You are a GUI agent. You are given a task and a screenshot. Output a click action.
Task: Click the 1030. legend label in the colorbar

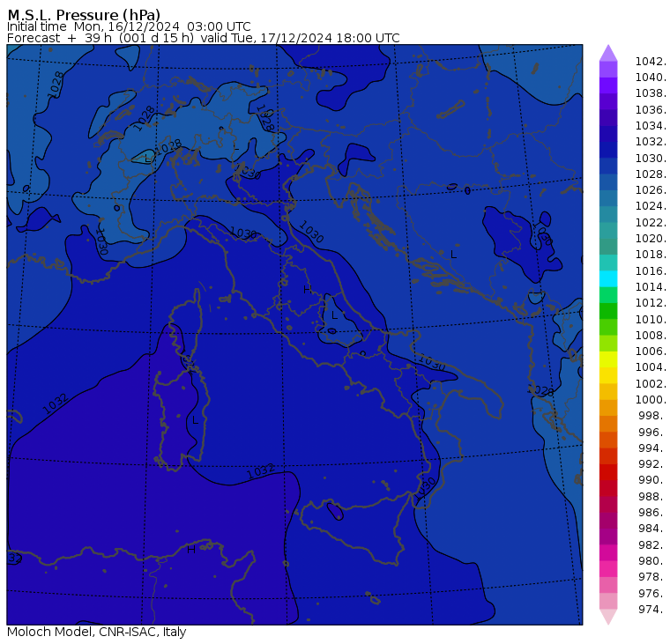click(651, 158)
